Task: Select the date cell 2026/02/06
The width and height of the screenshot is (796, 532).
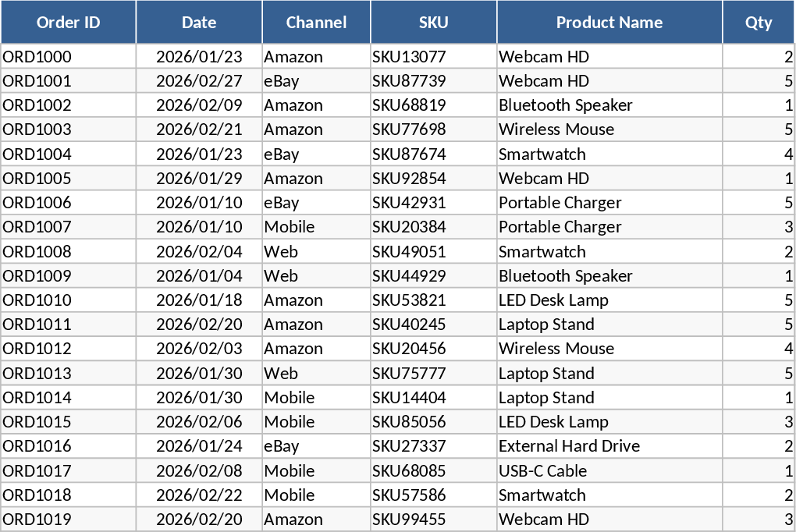Action: click(x=199, y=422)
